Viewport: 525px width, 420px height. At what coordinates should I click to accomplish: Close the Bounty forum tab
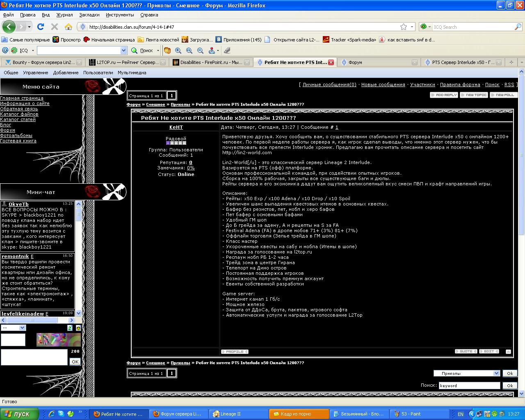pos(79,62)
